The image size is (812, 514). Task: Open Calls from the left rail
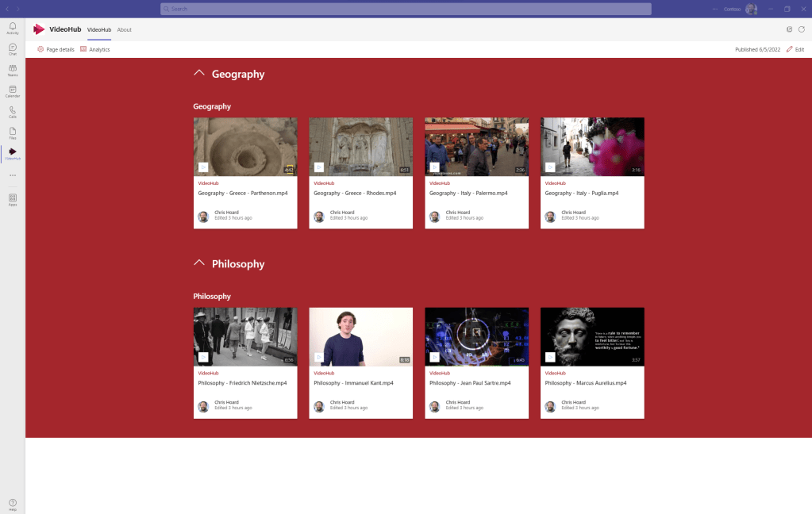(13, 112)
